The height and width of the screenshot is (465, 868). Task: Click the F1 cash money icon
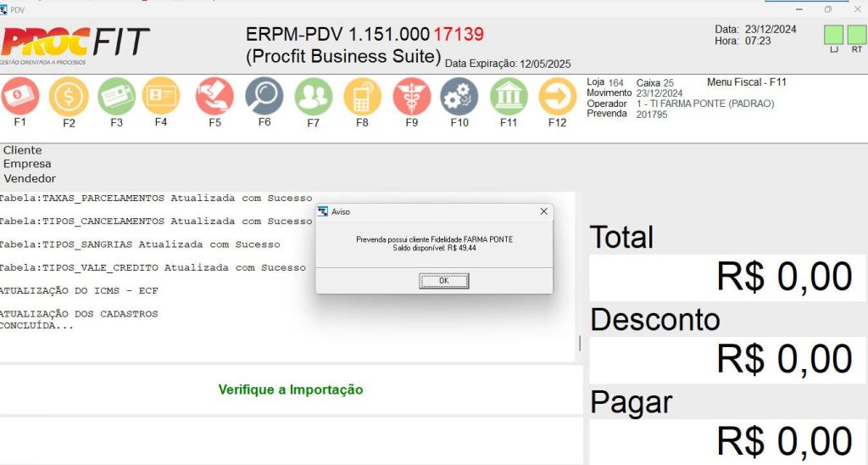coord(20,96)
